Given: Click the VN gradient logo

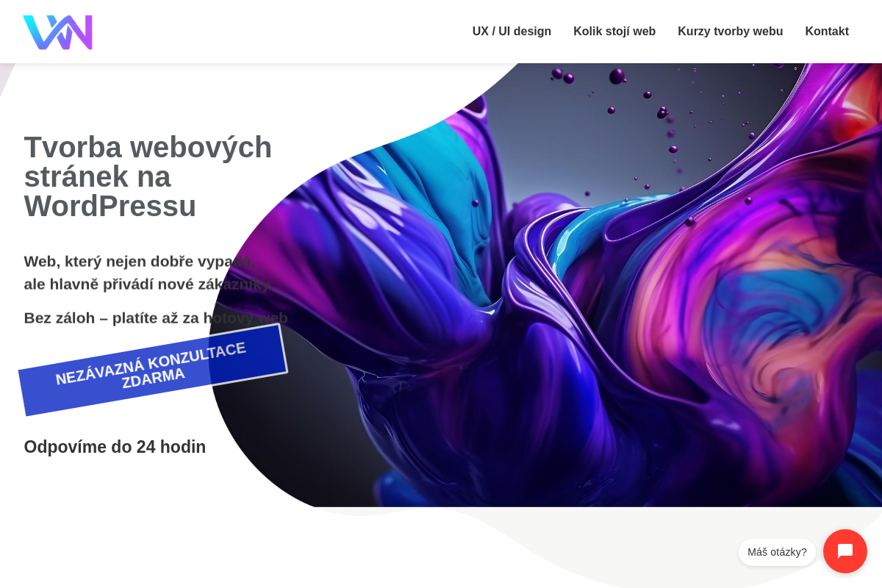Looking at the screenshot, I should 57,32.
